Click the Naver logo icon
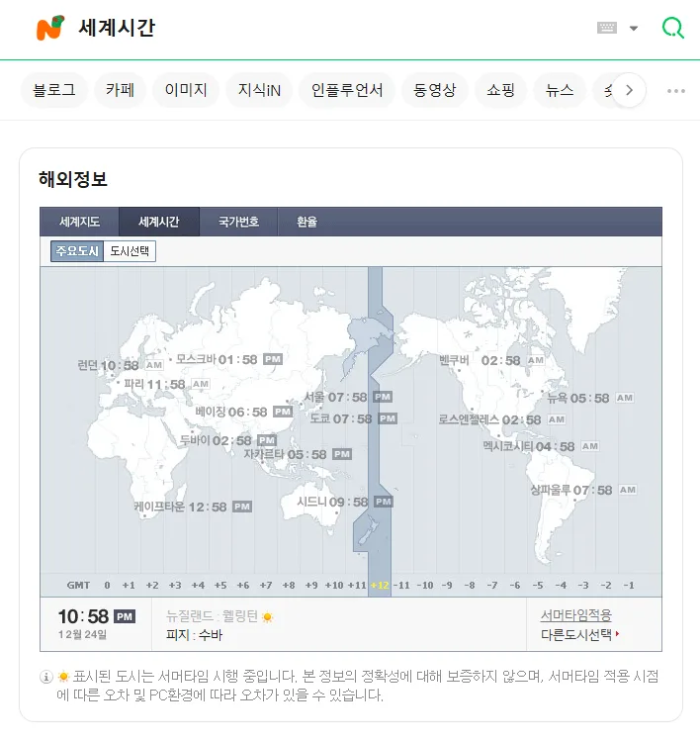The height and width of the screenshot is (740, 700). point(50,28)
